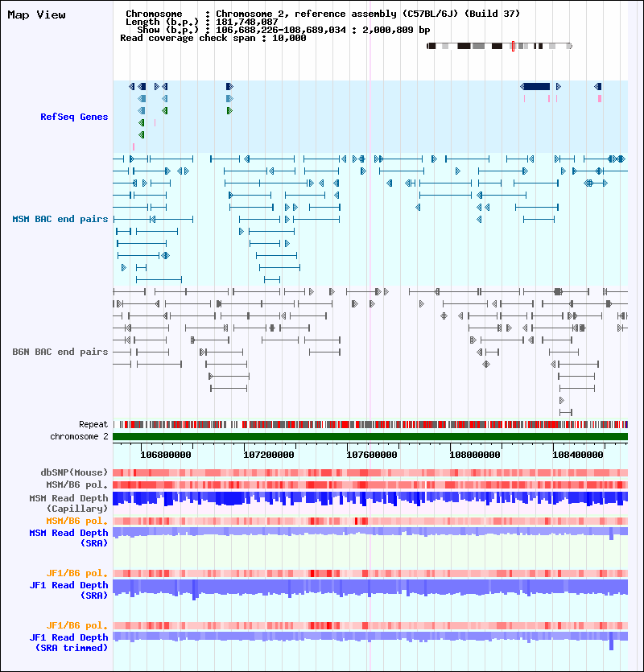The height and width of the screenshot is (672, 644).
Task: Open JF1/B6 pol. link above JF1 Read Depth (SRA)
Action: coord(76,574)
